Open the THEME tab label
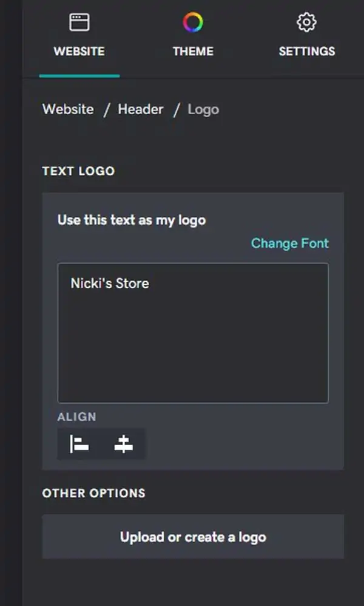The image size is (364, 606). [x=193, y=52]
